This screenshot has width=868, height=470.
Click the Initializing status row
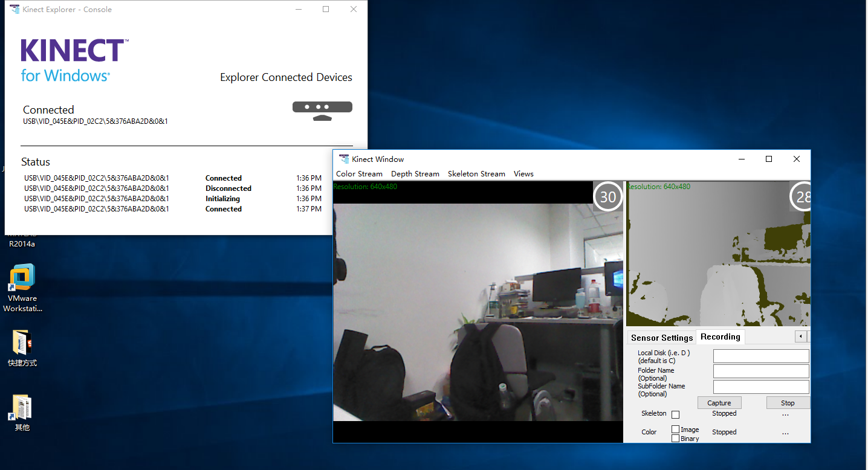(173, 199)
